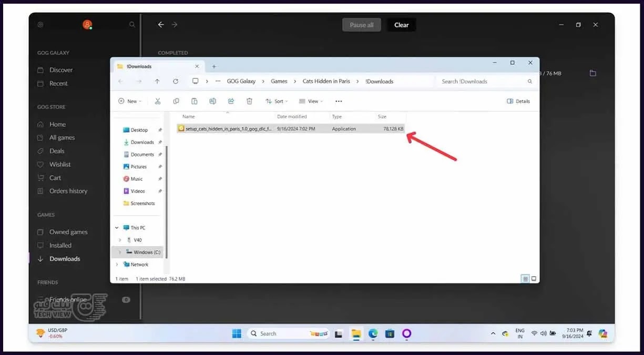Click the Date modified column header
Screen dimensions: 644x355
point(292,117)
